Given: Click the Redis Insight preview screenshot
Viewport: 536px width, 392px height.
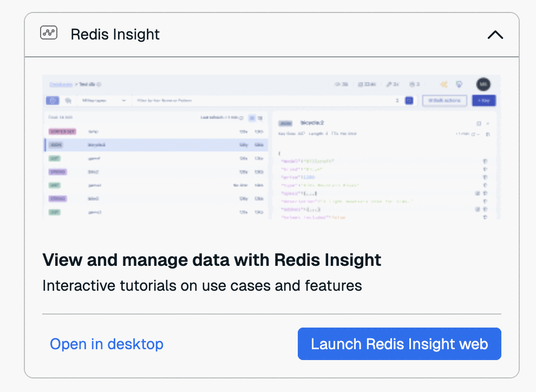Looking at the screenshot, I should [x=271, y=147].
